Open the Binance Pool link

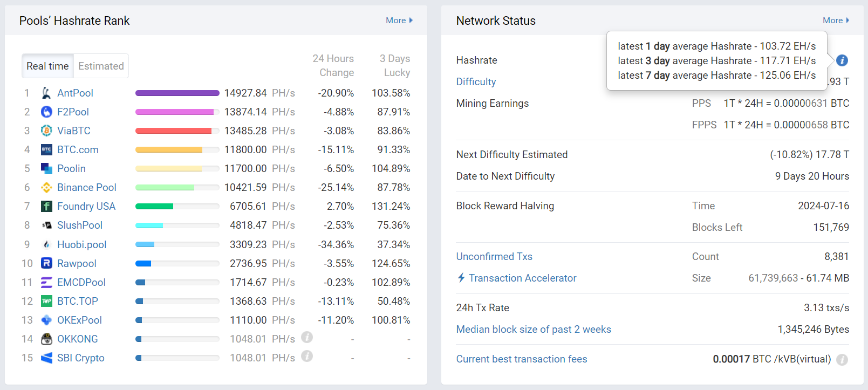(x=87, y=187)
